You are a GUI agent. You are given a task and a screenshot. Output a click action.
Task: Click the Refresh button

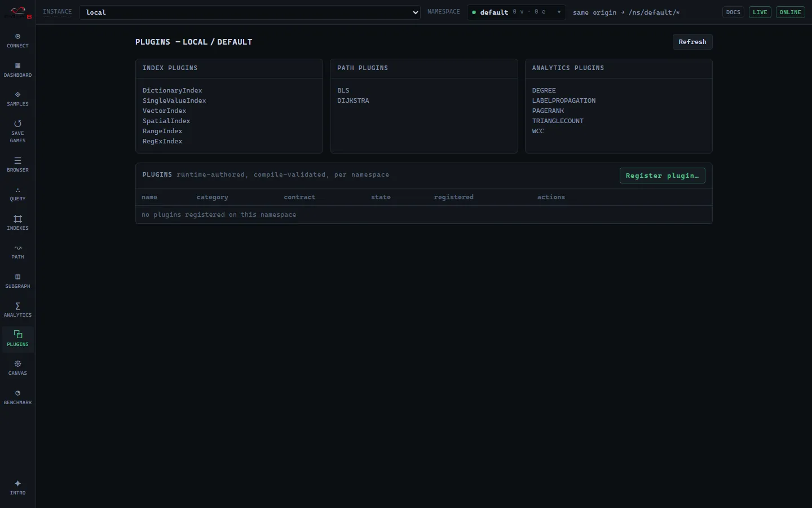click(x=692, y=42)
